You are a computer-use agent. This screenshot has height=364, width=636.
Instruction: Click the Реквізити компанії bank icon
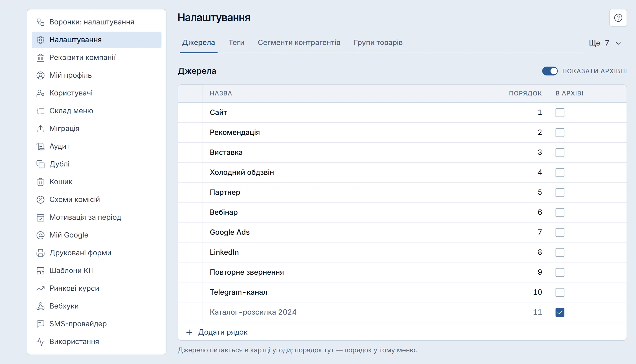point(41,57)
